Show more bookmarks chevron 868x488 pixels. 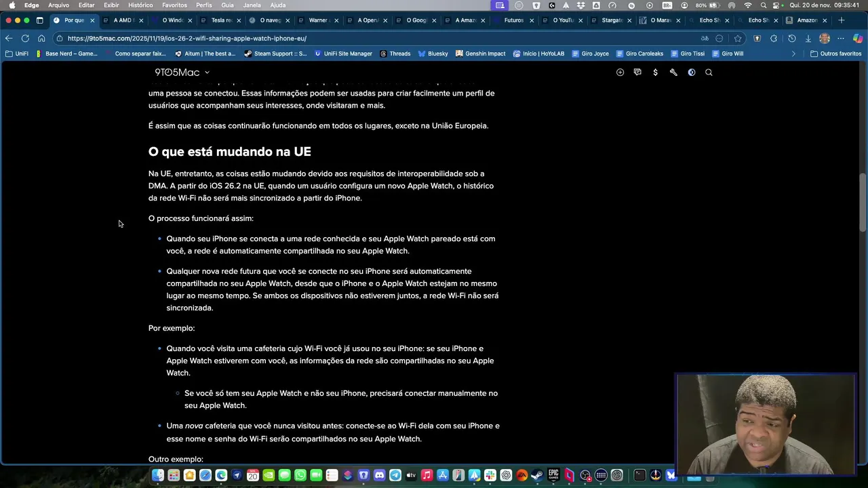click(793, 54)
